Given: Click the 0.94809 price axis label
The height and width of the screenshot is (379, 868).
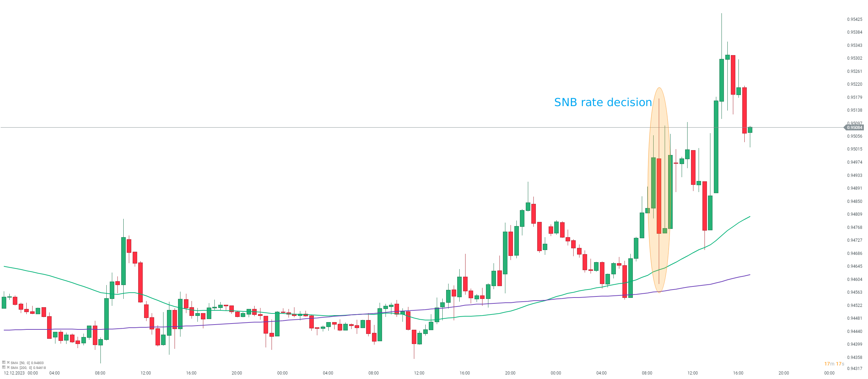Looking at the screenshot, I should [x=854, y=214].
